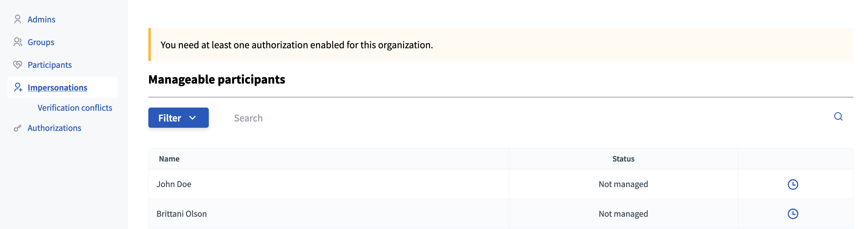Click the Brittani Olson name cell
Viewport: 868px width, 229px height.
(182, 214)
